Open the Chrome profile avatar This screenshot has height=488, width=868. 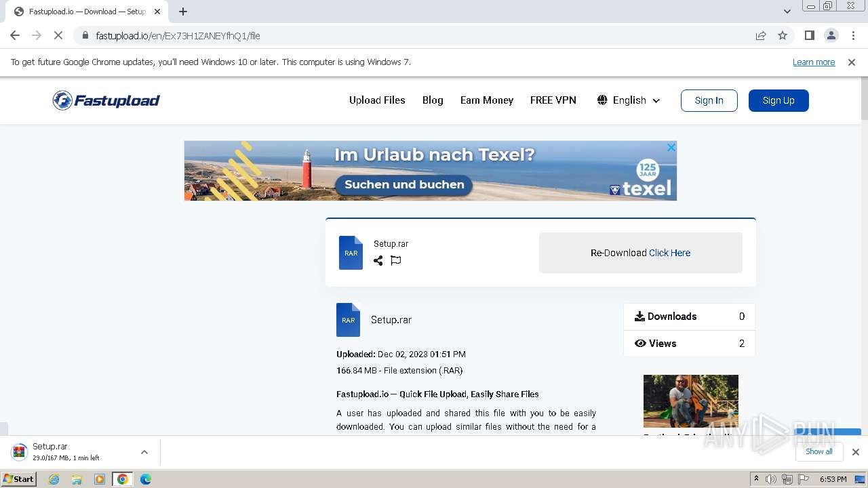pyautogui.click(x=831, y=35)
